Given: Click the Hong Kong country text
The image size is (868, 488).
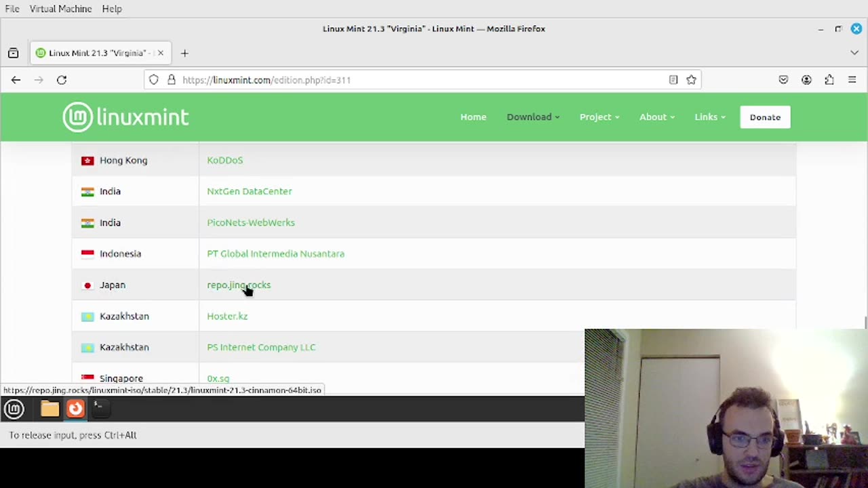Looking at the screenshot, I should tap(123, 161).
